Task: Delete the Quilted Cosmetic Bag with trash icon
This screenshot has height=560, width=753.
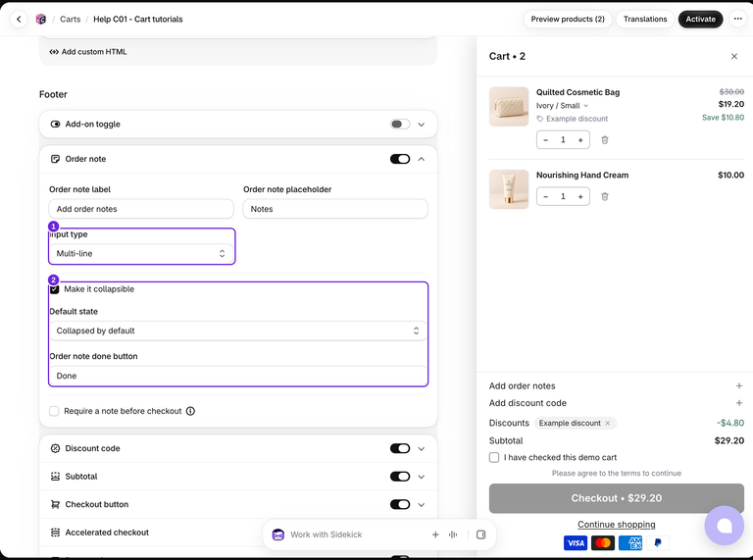Action: tap(605, 140)
